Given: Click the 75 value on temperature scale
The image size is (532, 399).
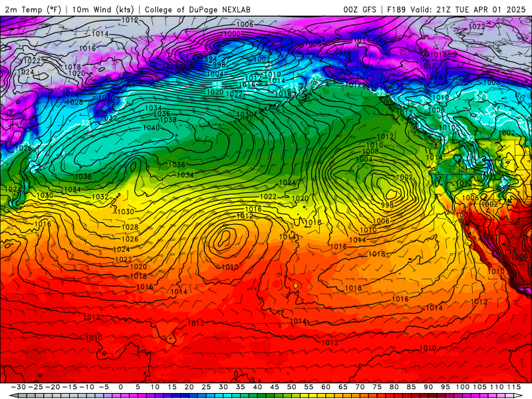Looking at the screenshot, I should pyautogui.click(x=376, y=387).
